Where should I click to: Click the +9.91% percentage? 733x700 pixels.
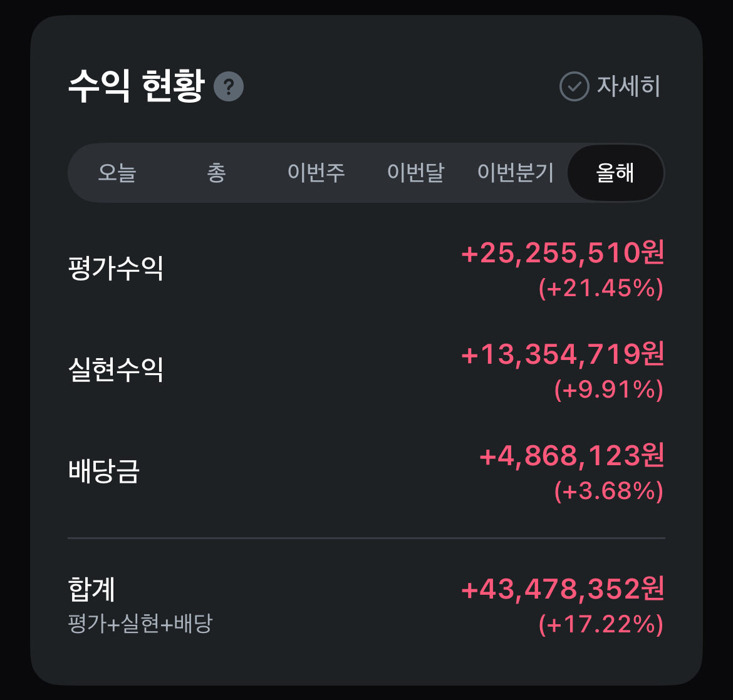tap(608, 390)
